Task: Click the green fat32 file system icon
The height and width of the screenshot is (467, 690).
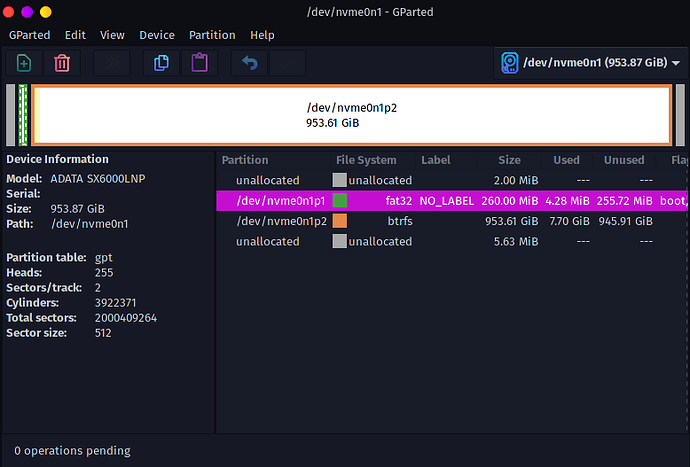Action: (340, 201)
